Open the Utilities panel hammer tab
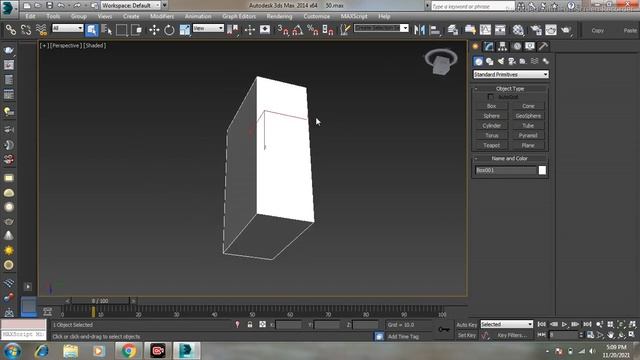 point(543,46)
